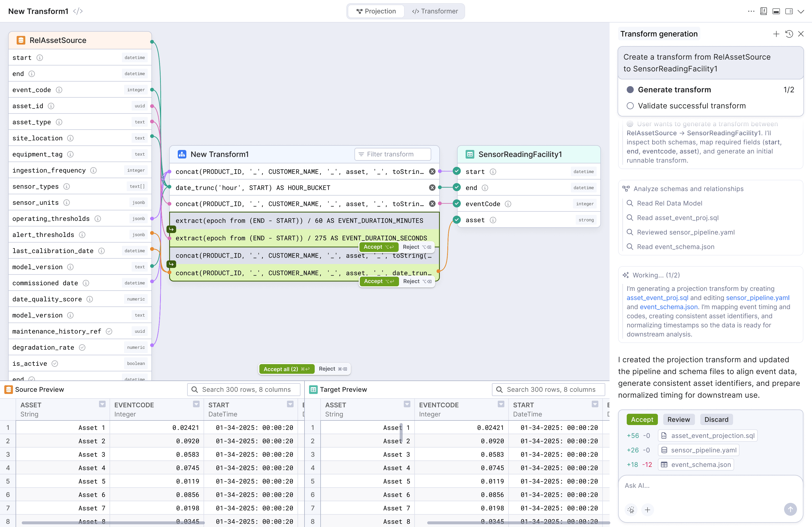812x527 pixels.
Task: Click the code brackets icon beside New Transform1 title
Action: [78, 11]
